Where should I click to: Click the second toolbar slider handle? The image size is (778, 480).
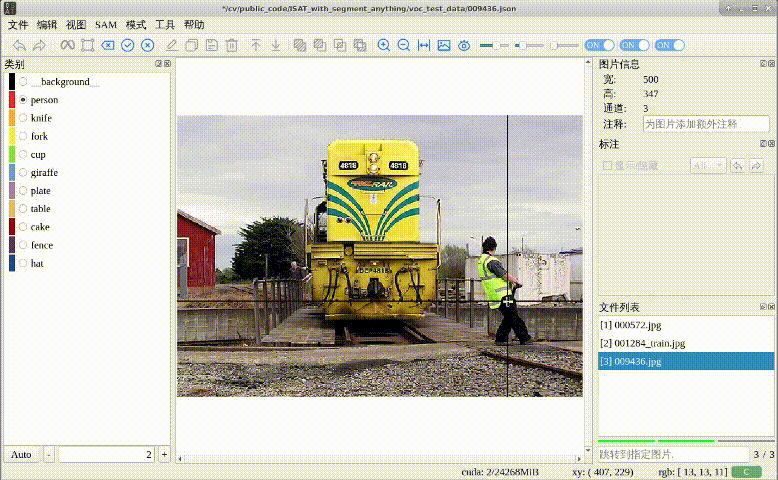(522, 45)
